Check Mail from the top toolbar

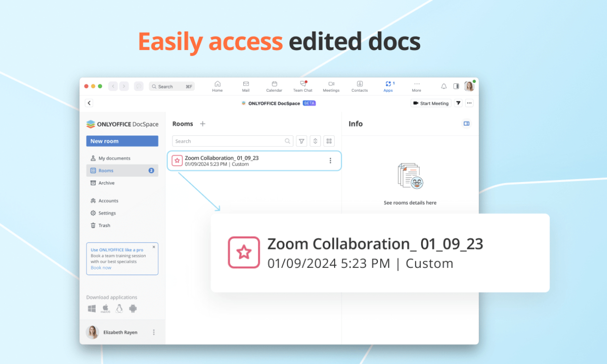246,86
